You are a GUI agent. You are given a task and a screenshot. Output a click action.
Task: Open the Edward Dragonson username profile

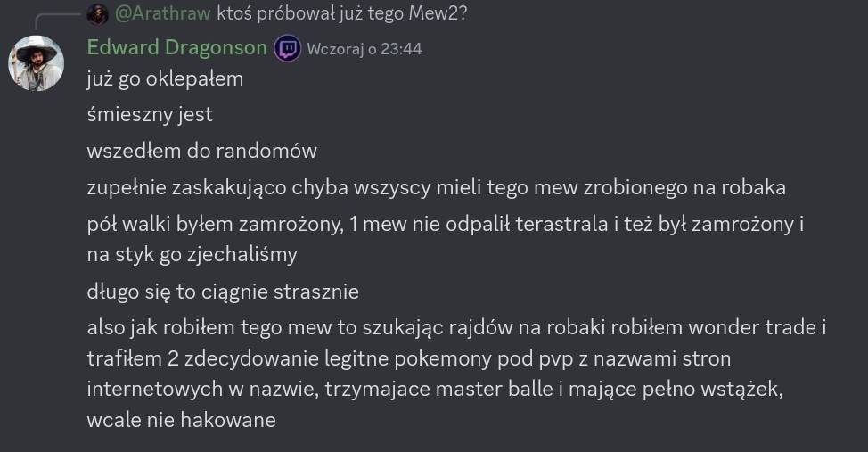click(177, 47)
